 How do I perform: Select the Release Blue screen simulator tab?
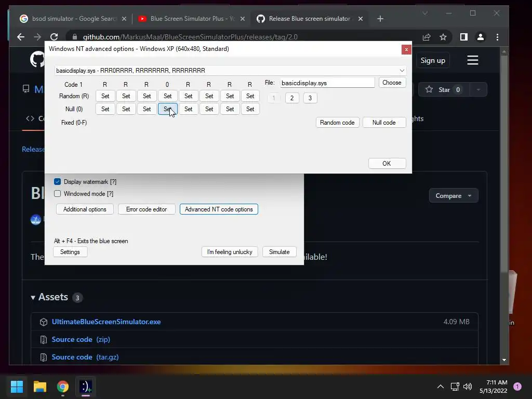point(310,19)
